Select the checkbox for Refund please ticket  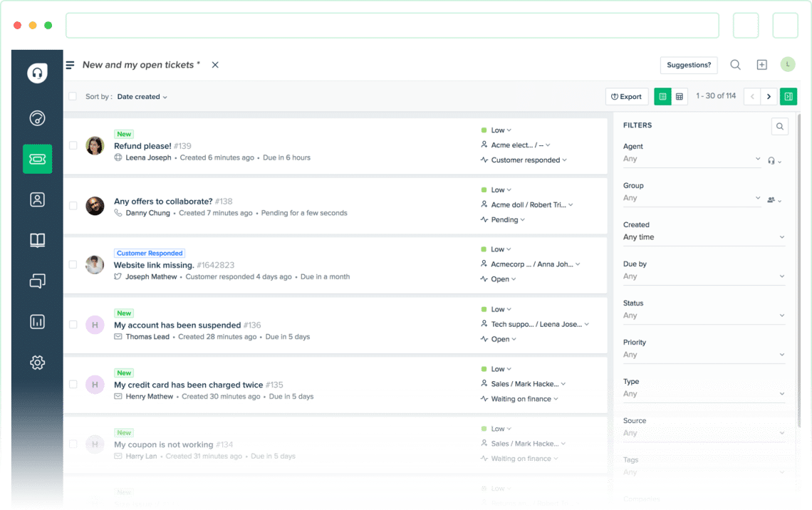[x=73, y=145]
